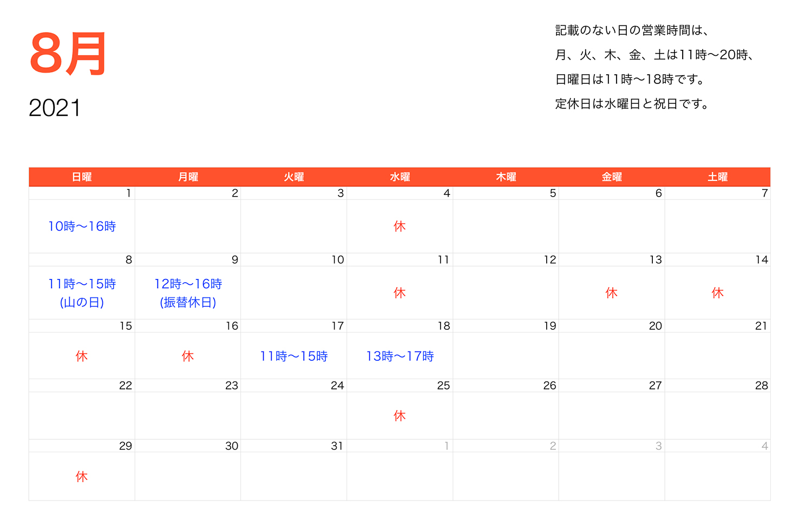Image resolution: width=812 pixels, height=520 pixels.
Task: Select the date number 31 cell
Action: 337,446
